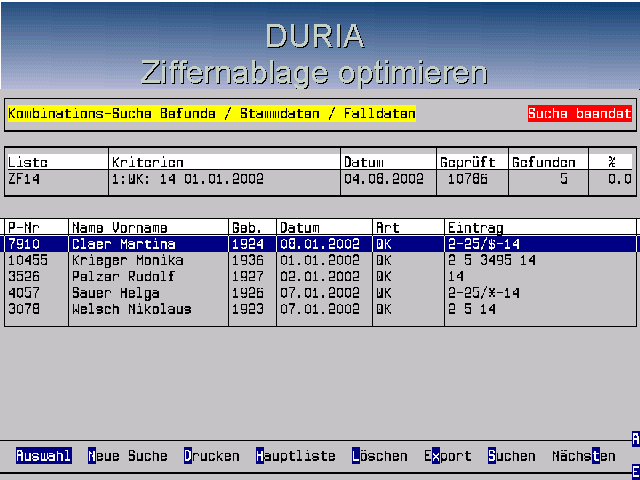Click the Liste header in summary table
The height and width of the screenshot is (480, 640).
click(28, 162)
